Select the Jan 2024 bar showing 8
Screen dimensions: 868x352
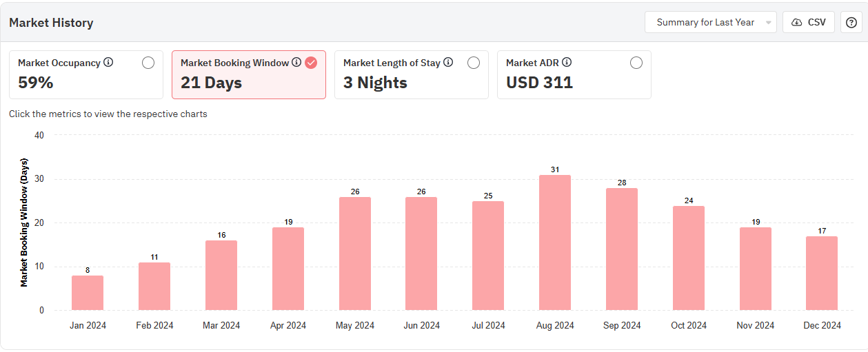88,293
